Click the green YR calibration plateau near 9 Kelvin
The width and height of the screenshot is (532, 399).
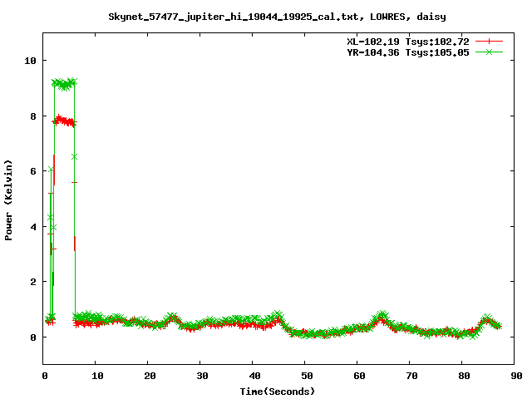pos(65,83)
